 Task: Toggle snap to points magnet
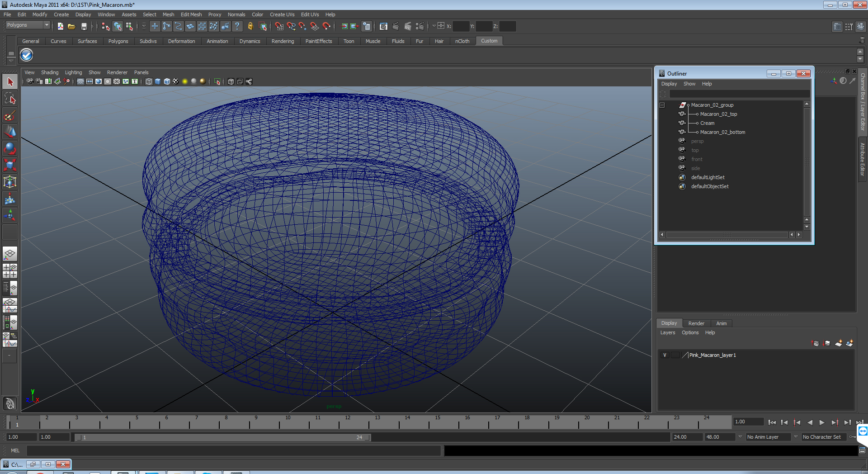point(303,27)
